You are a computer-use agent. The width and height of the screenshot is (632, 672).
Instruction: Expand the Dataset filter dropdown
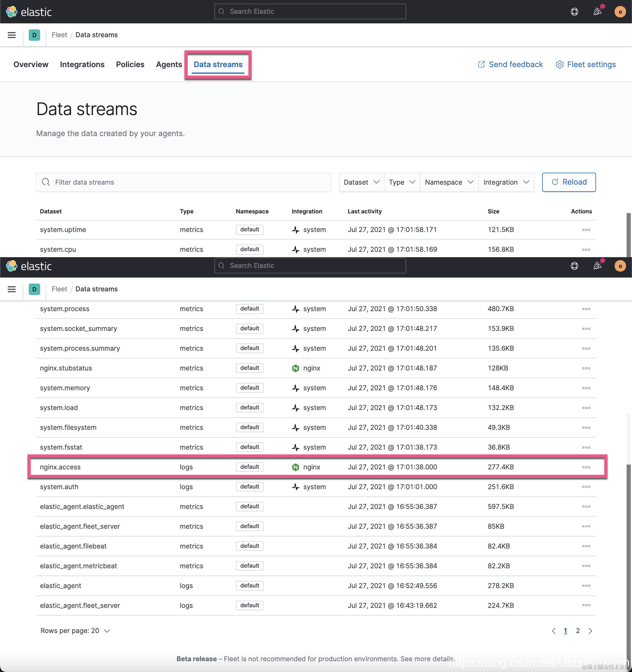tap(362, 182)
